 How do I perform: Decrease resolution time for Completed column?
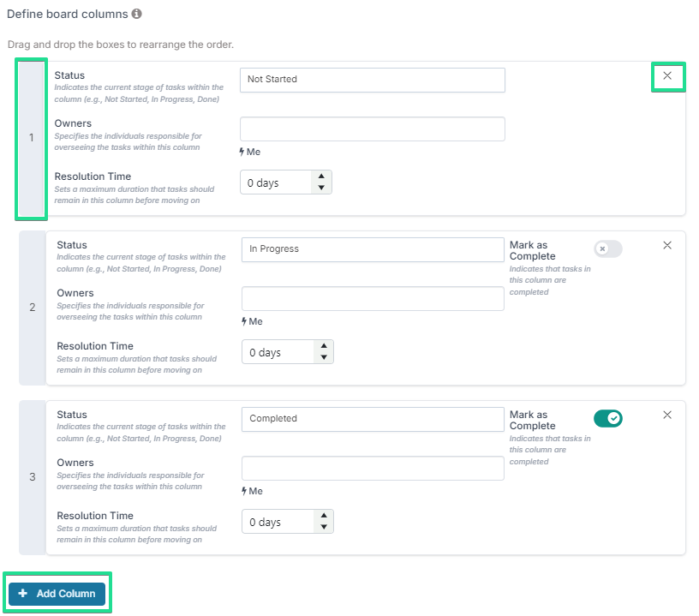(324, 527)
